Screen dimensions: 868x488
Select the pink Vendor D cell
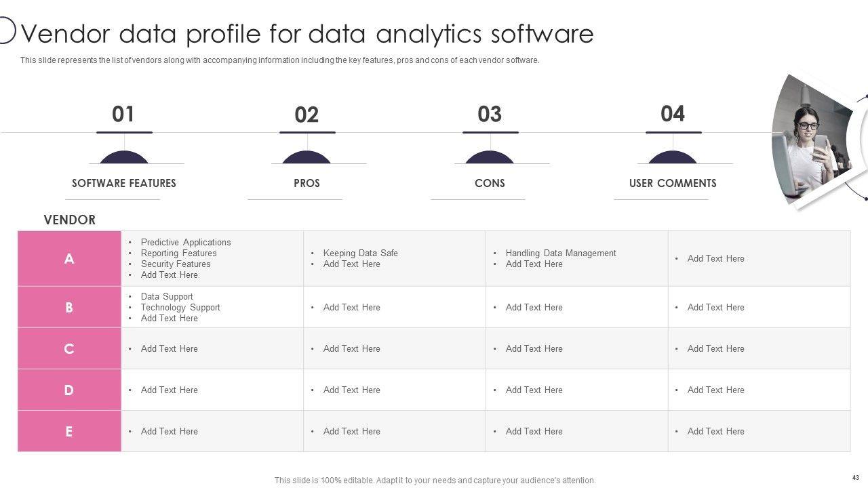(69, 390)
